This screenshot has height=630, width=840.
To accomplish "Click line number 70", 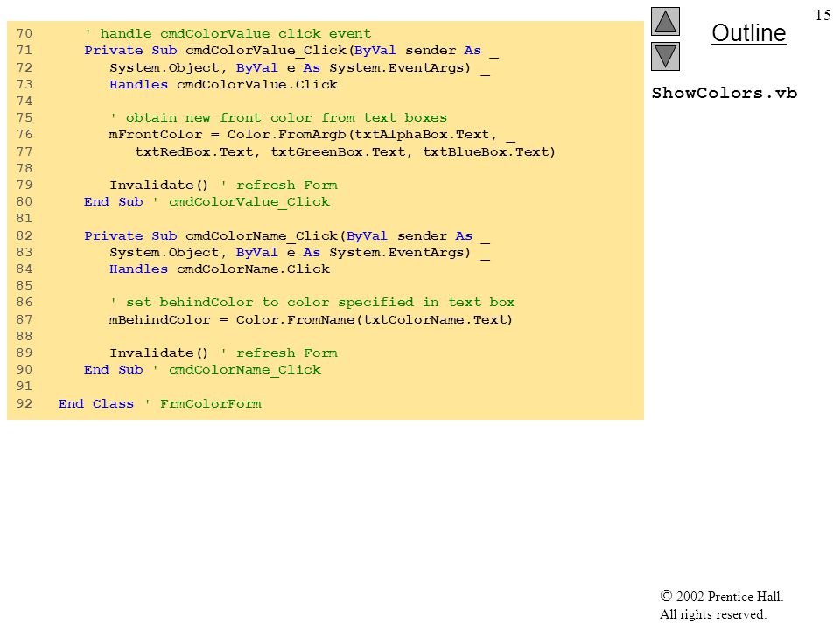I will [24, 34].
